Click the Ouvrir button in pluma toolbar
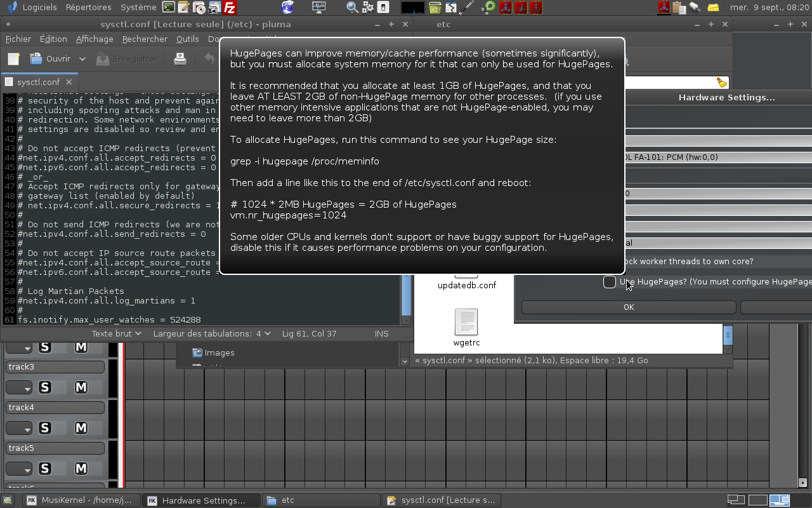The image size is (812, 508). click(51, 59)
